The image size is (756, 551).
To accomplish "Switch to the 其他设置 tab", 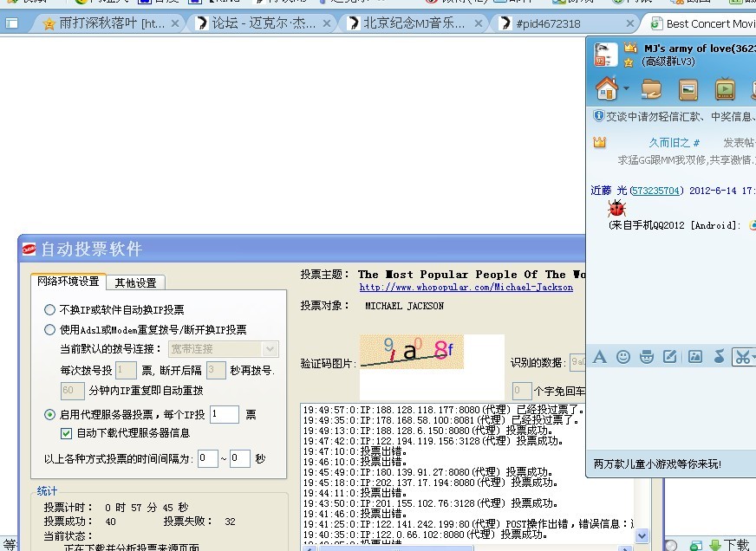I will coord(135,282).
